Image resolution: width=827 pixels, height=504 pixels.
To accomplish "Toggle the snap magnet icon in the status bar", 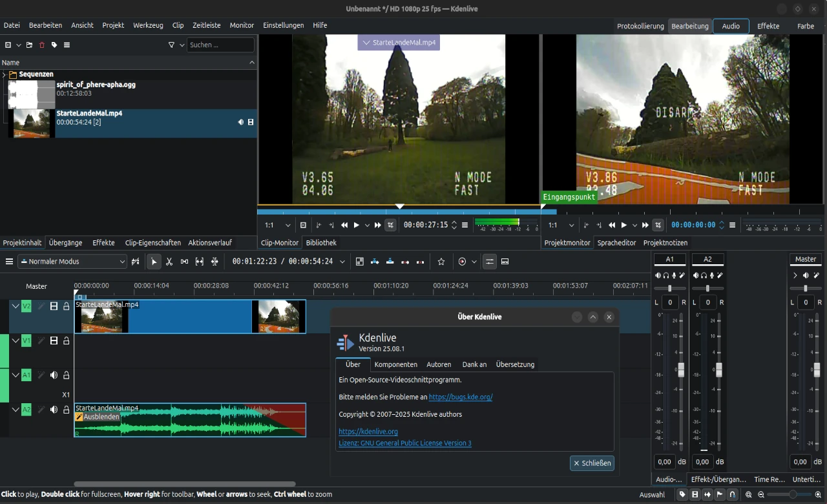I will click(732, 495).
